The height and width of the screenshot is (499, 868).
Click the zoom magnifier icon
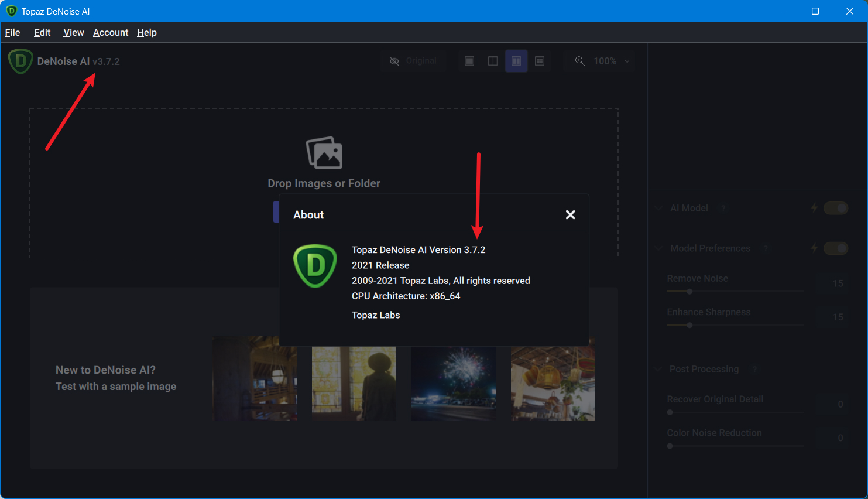(579, 61)
